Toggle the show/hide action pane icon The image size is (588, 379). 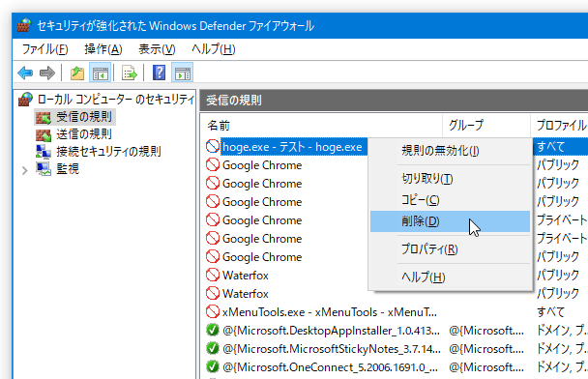[182, 73]
